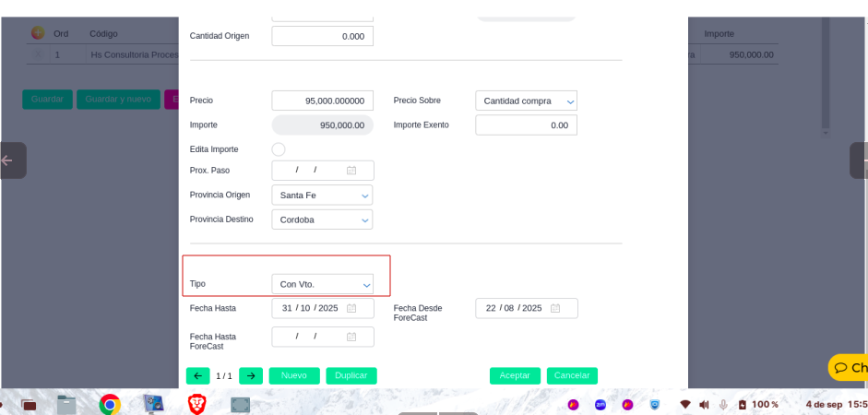Expand the Tipo dropdown
Screen dimensions: 868x415
click(x=322, y=284)
